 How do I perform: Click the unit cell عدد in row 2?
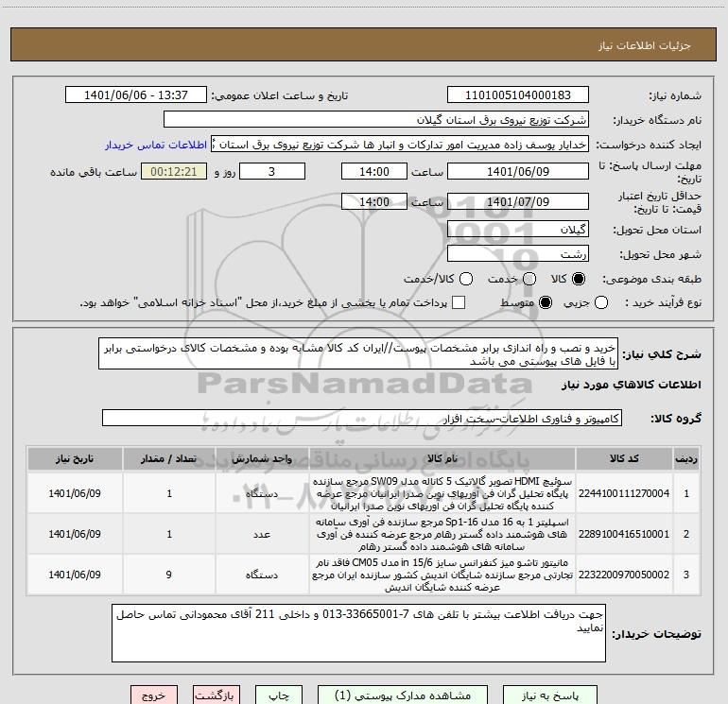[262, 534]
